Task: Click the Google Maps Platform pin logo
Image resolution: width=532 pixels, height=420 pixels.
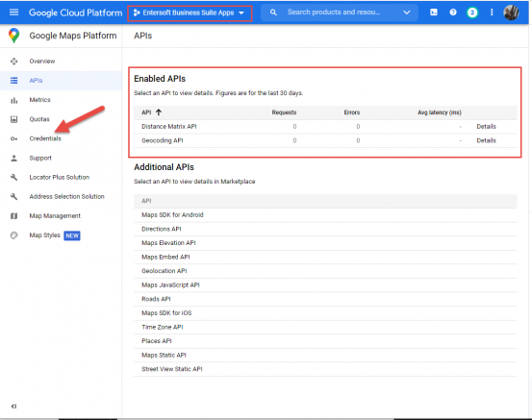Action: [13, 36]
